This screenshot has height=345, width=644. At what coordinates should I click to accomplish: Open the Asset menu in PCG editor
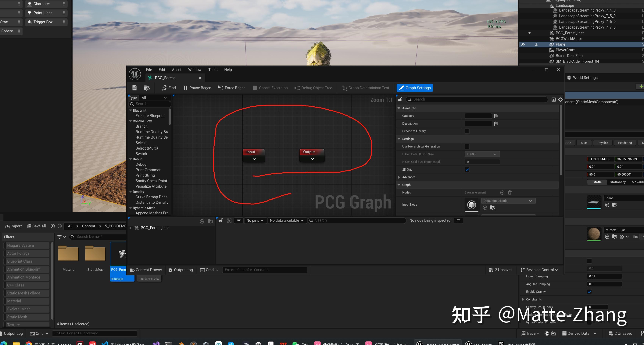point(177,70)
